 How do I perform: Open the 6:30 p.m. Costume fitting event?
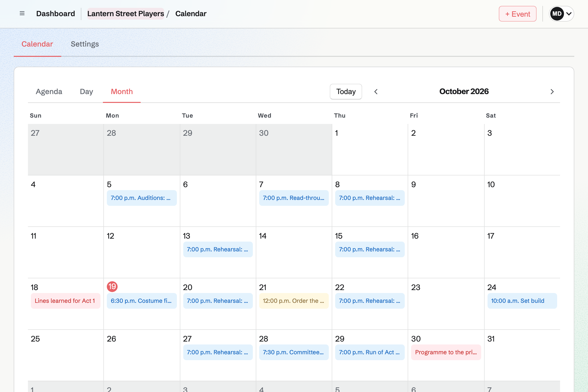click(142, 301)
